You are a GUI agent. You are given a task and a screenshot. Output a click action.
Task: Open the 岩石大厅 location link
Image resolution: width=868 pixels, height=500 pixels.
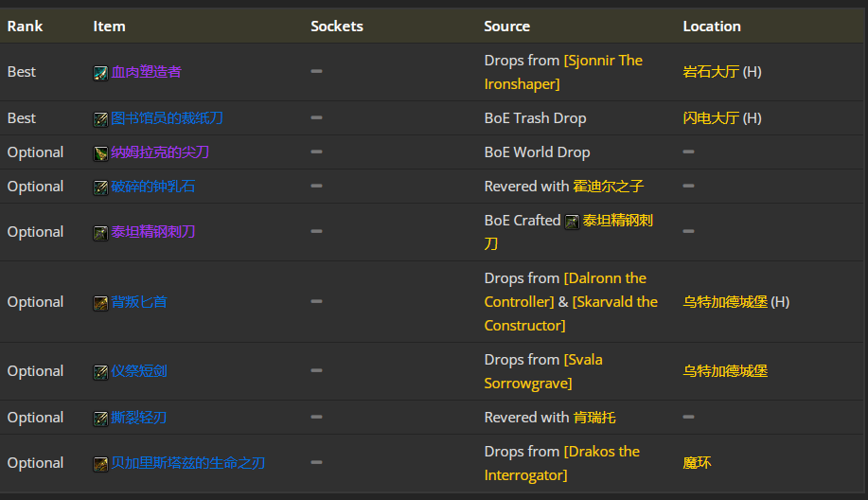pyautogui.click(x=710, y=72)
